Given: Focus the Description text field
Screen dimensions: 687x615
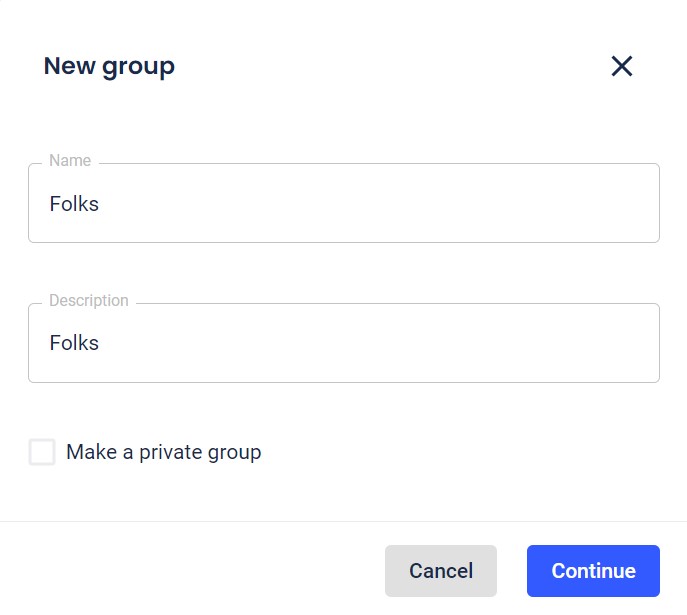Looking at the screenshot, I should (x=344, y=343).
